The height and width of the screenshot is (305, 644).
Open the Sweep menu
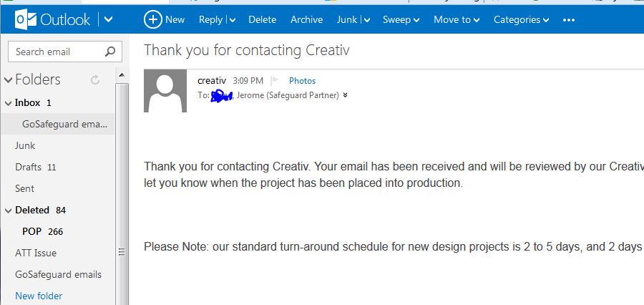click(401, 20)
